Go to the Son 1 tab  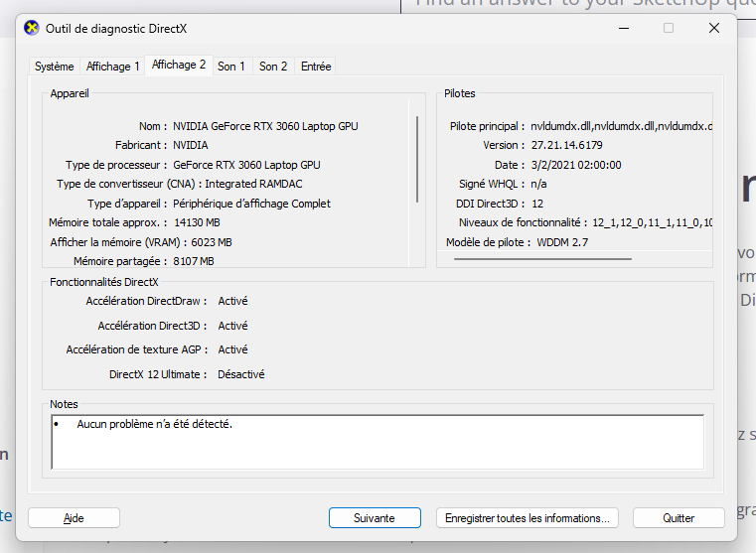pos(231,66)
